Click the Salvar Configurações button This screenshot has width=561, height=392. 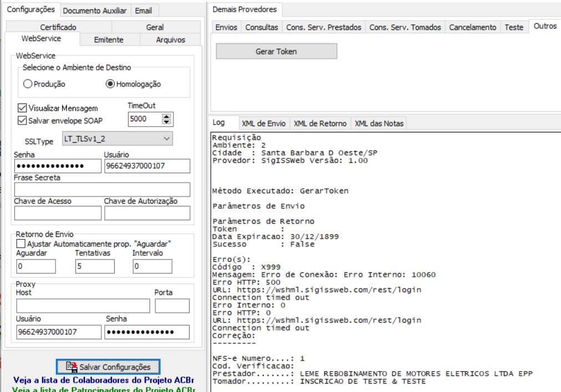click(108, 367)
